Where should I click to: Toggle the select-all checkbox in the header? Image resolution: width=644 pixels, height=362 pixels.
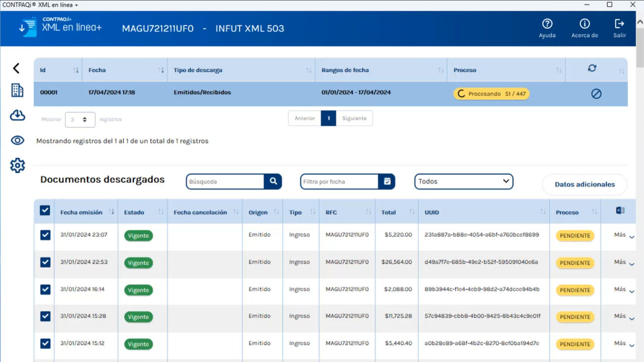(45, 211)
